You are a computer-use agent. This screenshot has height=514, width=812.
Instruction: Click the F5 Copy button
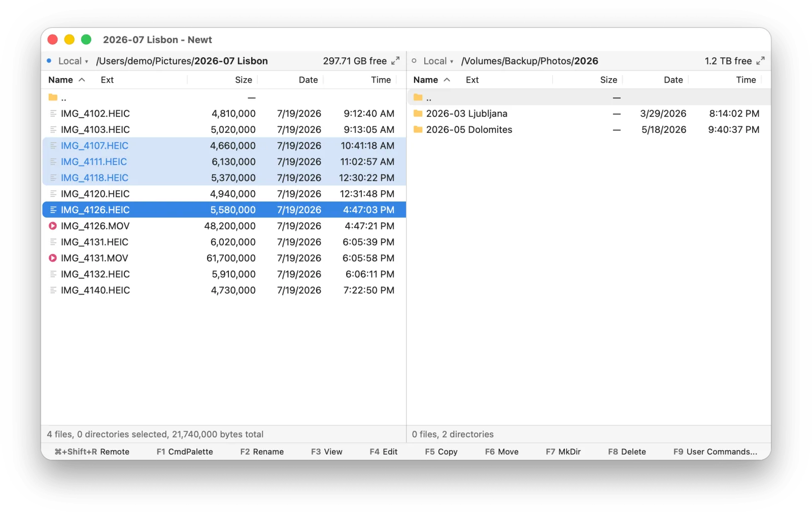442,452
